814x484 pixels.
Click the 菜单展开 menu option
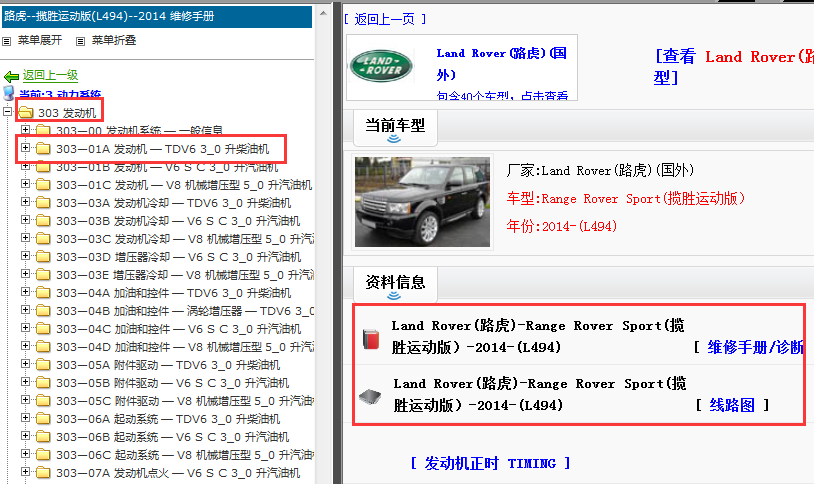pyautogui.click(x=39, y=41)
